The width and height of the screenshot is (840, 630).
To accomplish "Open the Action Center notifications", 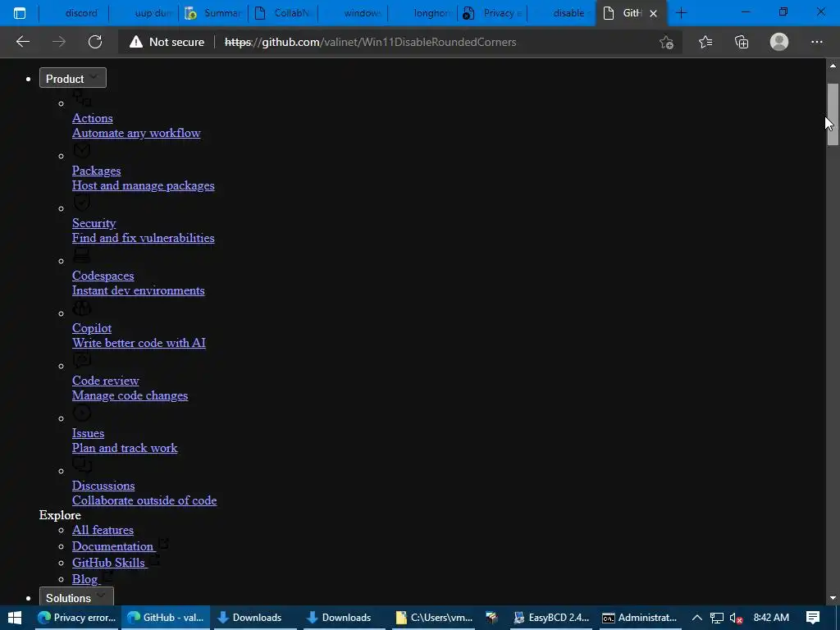I will [x=813, y=618].
